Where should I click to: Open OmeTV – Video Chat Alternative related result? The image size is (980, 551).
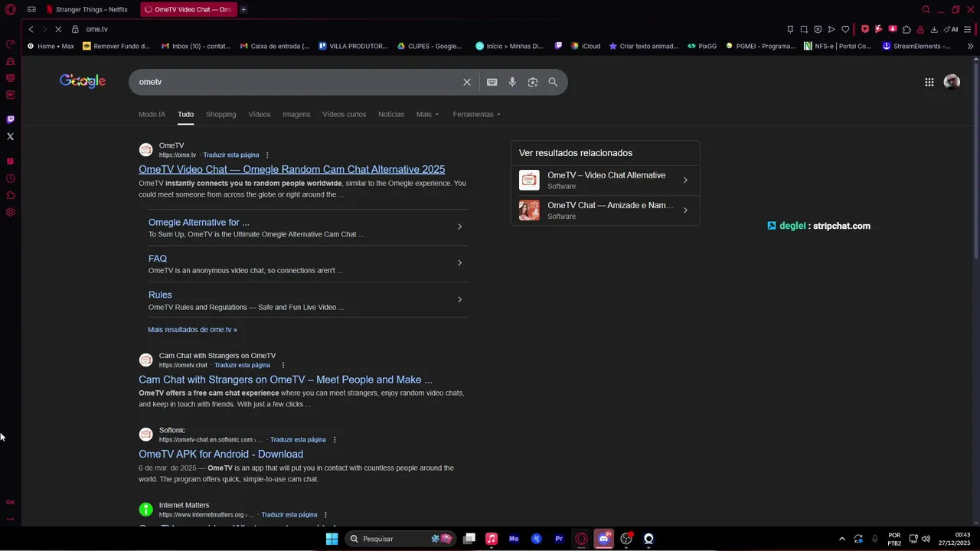605,181
